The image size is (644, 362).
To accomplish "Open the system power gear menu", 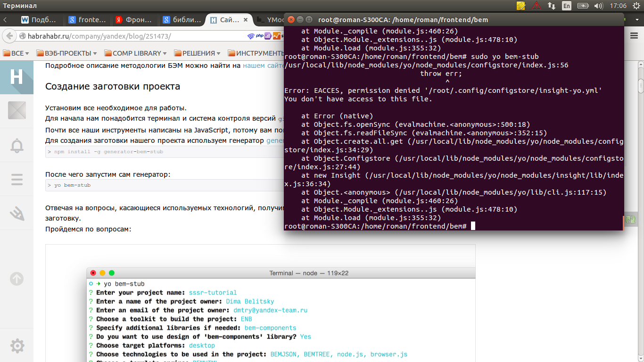I will tap(636, 6).
